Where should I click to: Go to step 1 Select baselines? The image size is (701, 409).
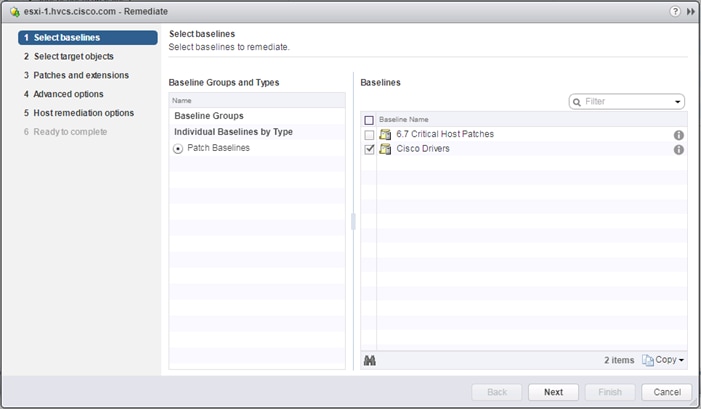point(88,38)
